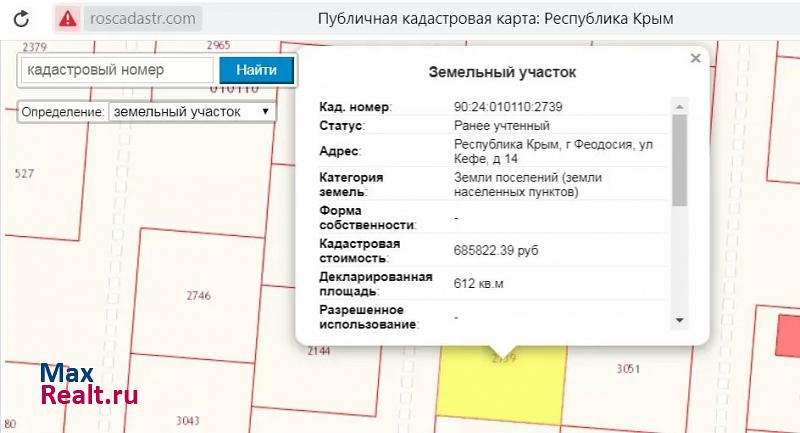Click the popup scrollbar down arrow
Image resolution: width=800 pixels, height=433 pixels.
(x=680, y=320)
